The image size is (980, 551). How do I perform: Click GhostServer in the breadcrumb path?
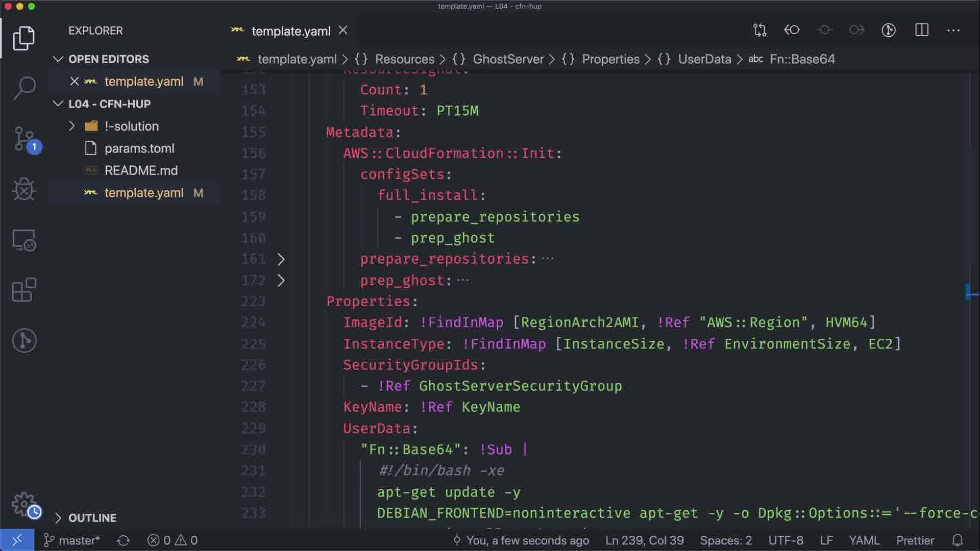[508, 59]
